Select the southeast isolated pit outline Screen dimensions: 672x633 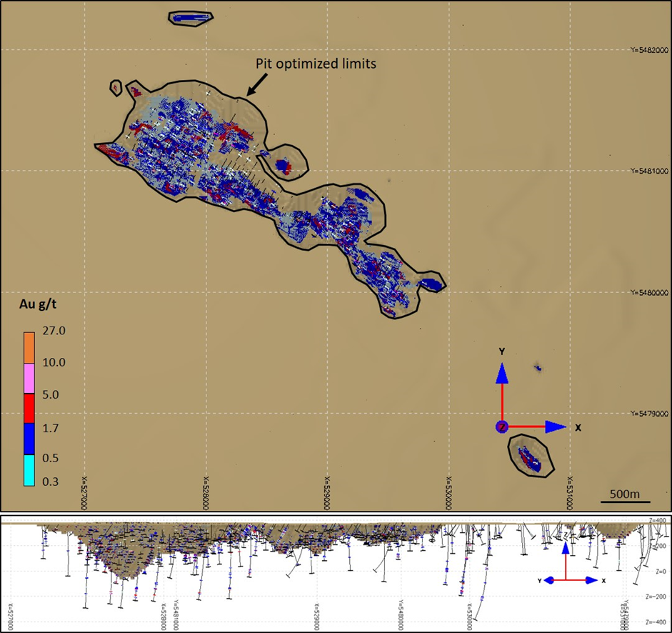pos(531,456)
